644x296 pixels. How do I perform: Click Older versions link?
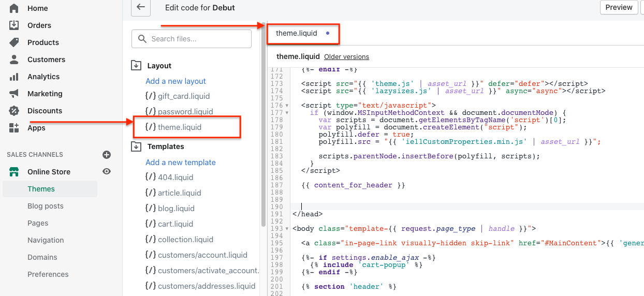click(347, 56)
